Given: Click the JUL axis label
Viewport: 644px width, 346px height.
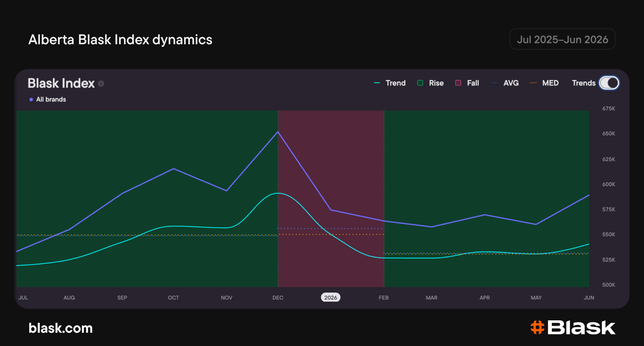Looking at the screenshot, I should tap(23, 298).
